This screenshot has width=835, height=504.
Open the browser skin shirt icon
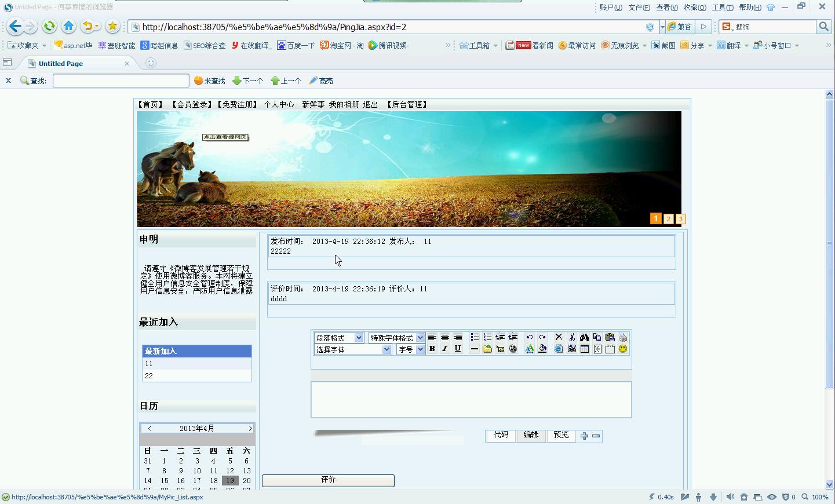(x=771, y=8)
